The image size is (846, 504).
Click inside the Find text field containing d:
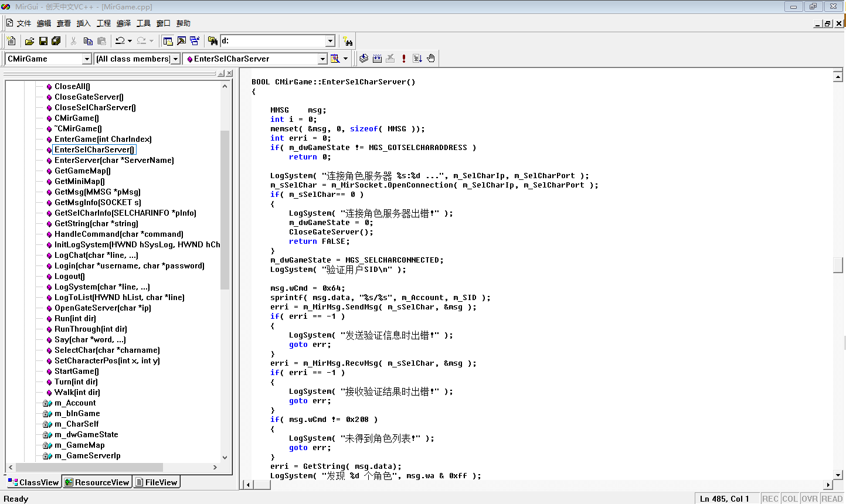click(272, 41)
